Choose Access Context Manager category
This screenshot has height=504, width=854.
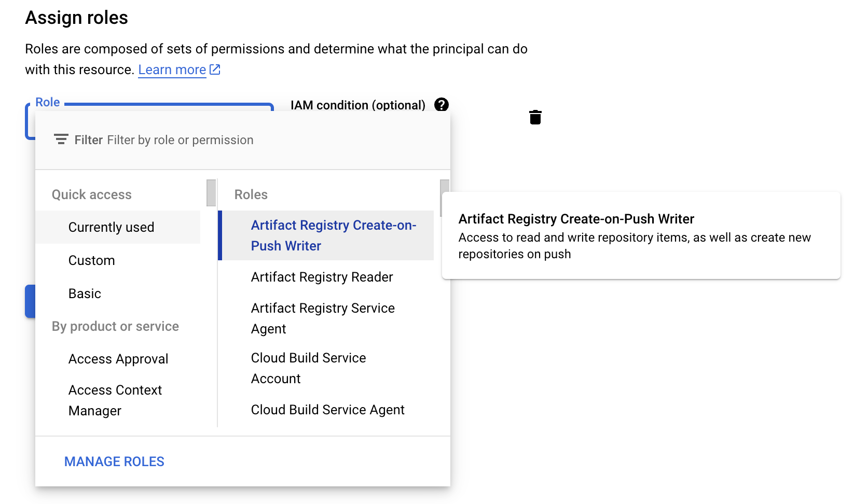[x=118, y=400]
